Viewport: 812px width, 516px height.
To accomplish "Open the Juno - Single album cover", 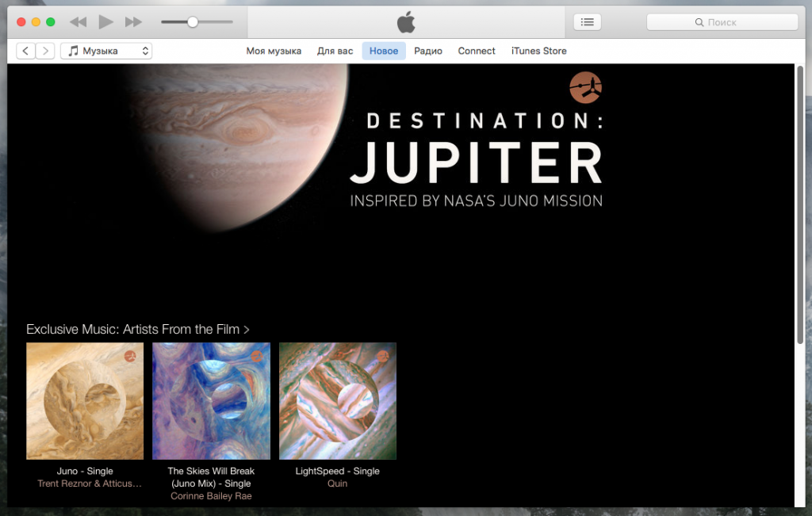I will [85, 400].
